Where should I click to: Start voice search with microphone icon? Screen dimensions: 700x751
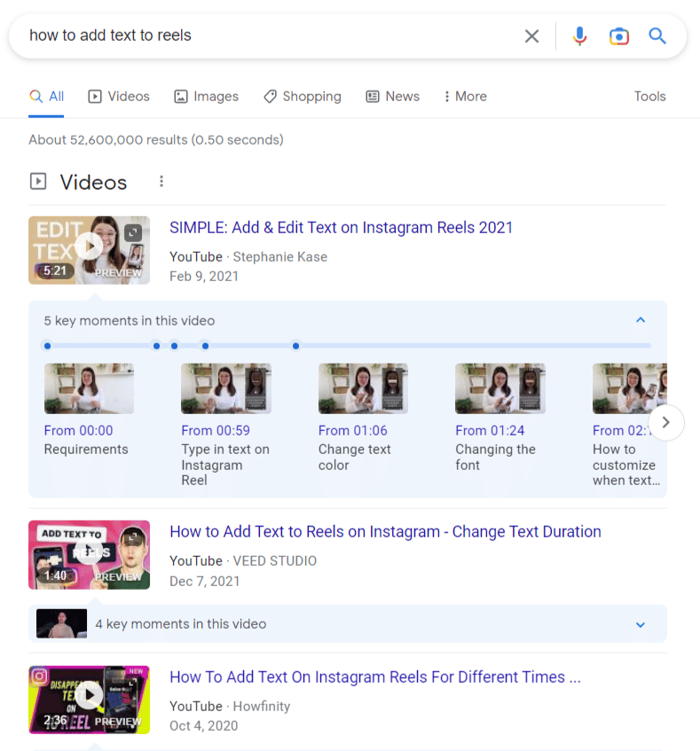point(579,36)
